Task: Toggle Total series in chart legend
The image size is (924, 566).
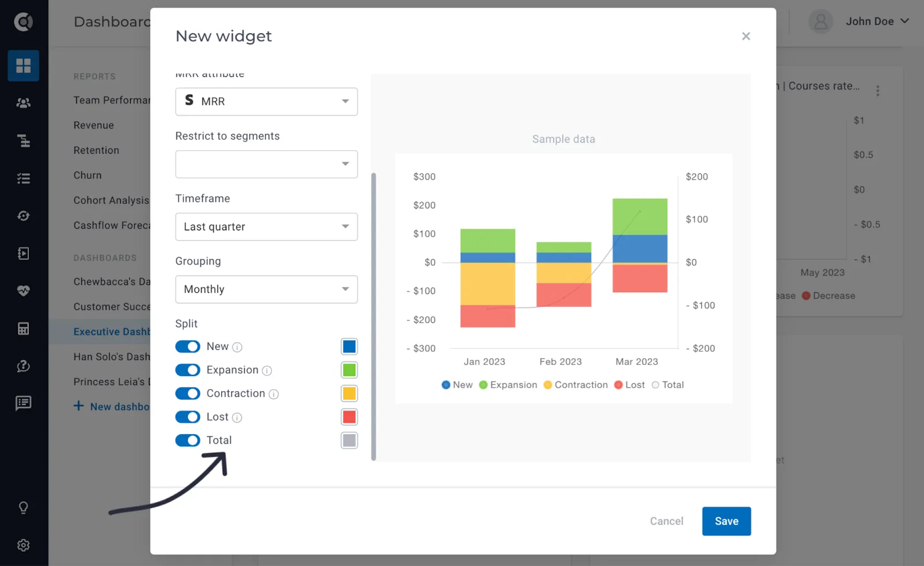Action: click(668, 385)
